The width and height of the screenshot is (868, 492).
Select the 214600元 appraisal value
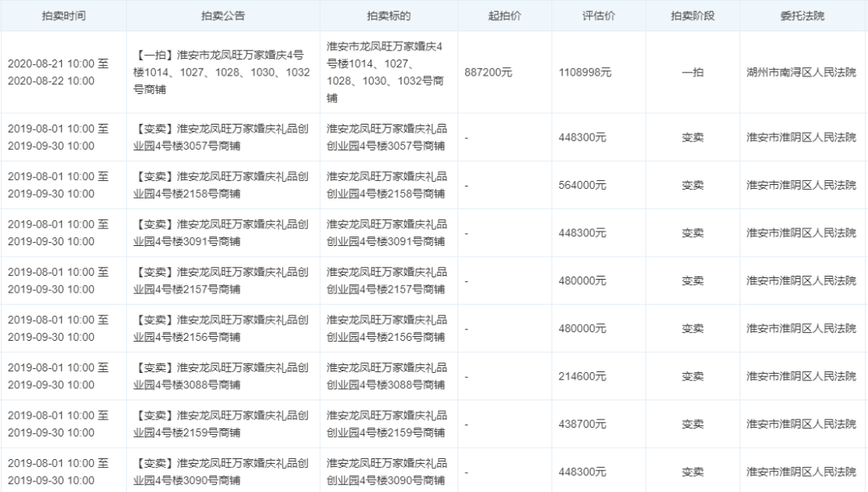pos(583,376)
